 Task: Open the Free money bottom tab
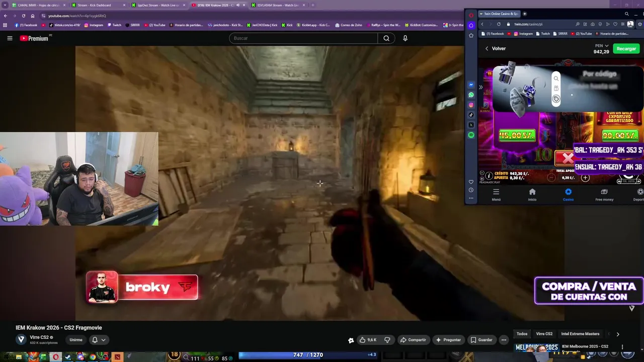coord(604,195)
